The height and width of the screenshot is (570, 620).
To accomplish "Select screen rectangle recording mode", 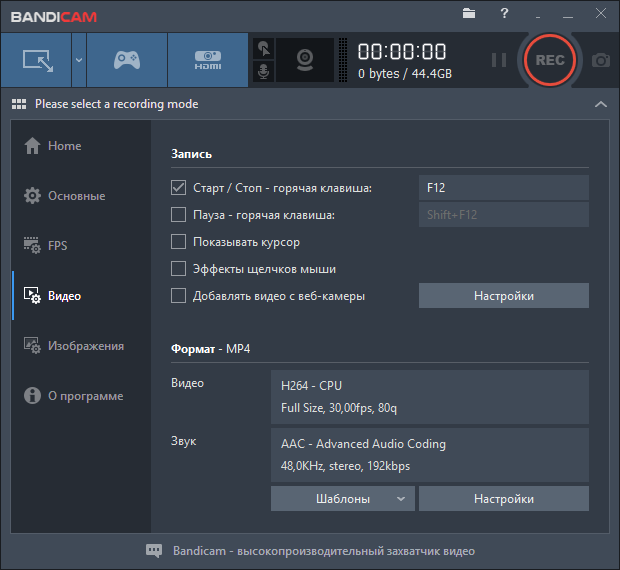I will pos(36,60).
